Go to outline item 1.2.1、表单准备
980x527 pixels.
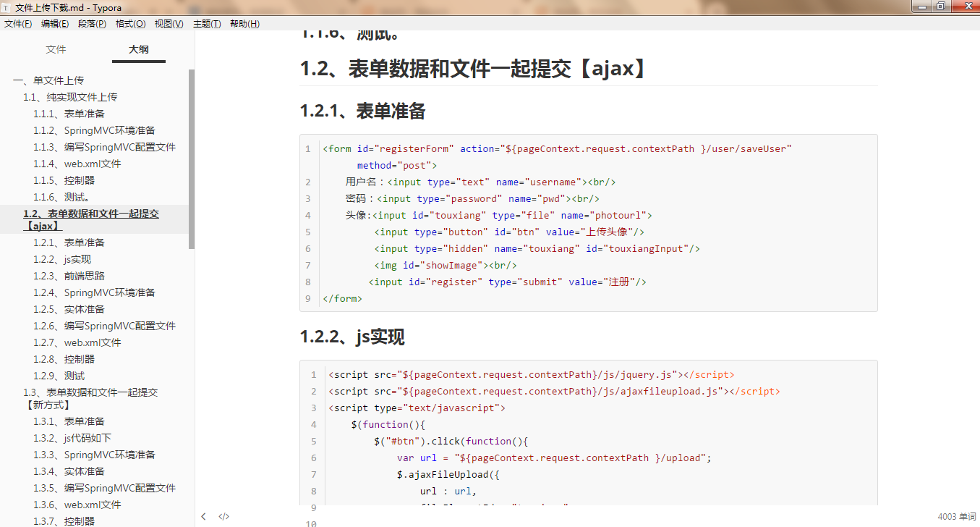point(69,243)
